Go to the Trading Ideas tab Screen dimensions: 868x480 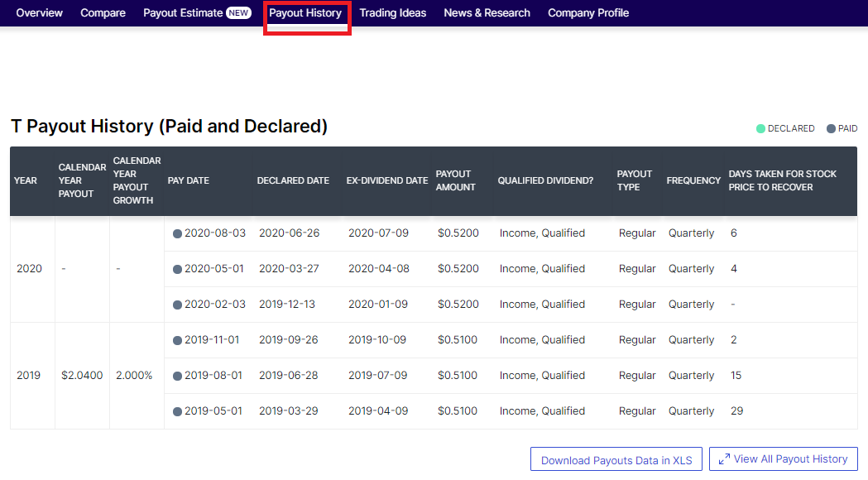tap(392, 12)
